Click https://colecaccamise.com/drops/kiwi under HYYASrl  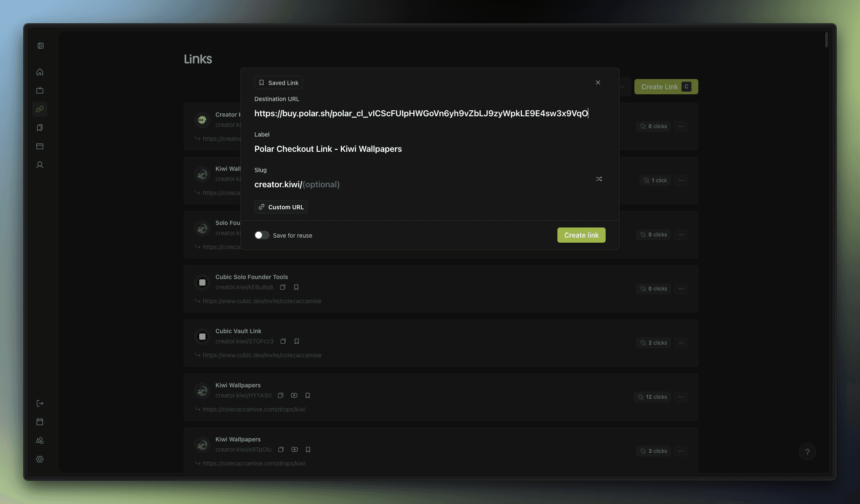click(x=254, y=409)
